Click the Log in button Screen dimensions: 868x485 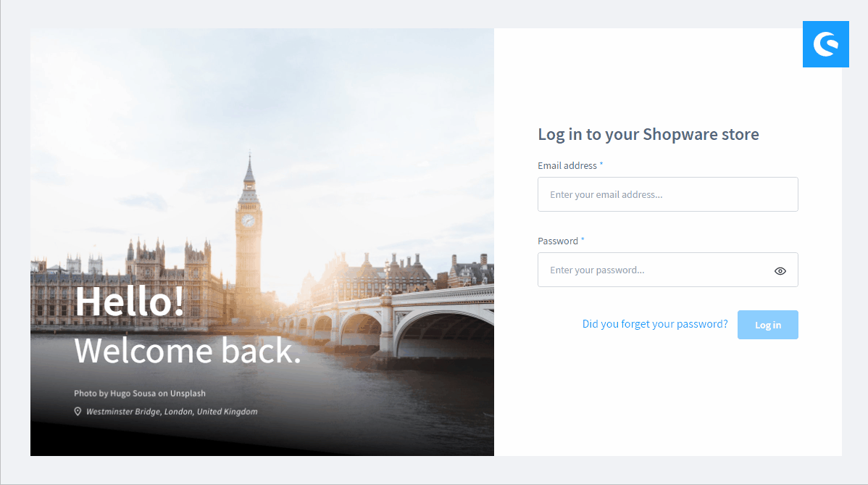pyautogui.click(x=768, y=325)
